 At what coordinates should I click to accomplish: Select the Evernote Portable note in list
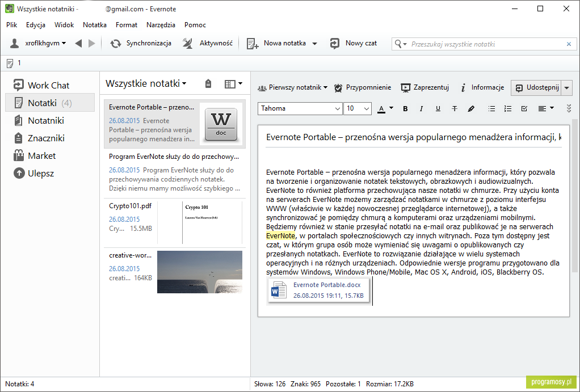coord(175,124)
